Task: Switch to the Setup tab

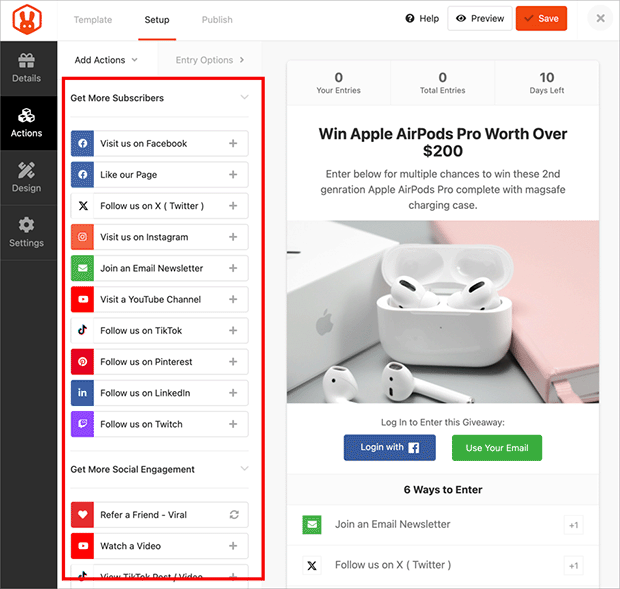Action: pyautogui.click(x=157, y=20)
